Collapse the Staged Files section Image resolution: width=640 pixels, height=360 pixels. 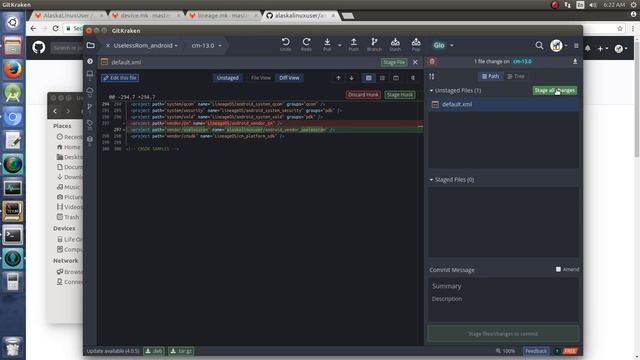tap(431, 180)
